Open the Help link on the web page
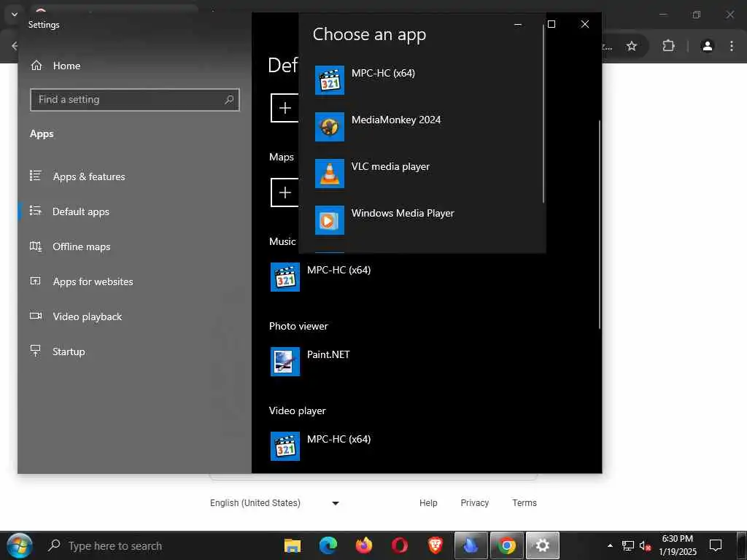 (427, 503)
